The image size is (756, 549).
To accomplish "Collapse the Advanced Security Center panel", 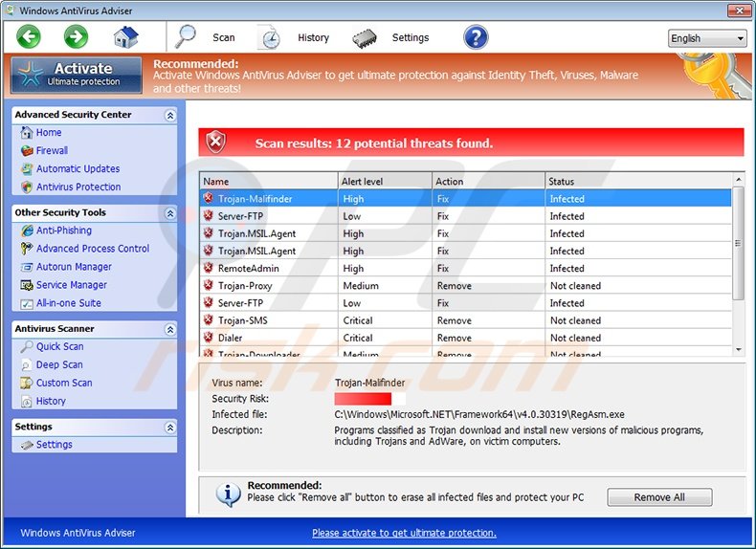I will [x=169, y=115].
